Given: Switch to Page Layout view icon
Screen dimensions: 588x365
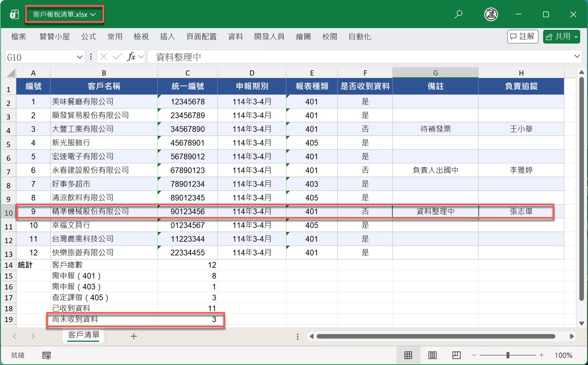Looking at the screenshot, I should (433, 355).
